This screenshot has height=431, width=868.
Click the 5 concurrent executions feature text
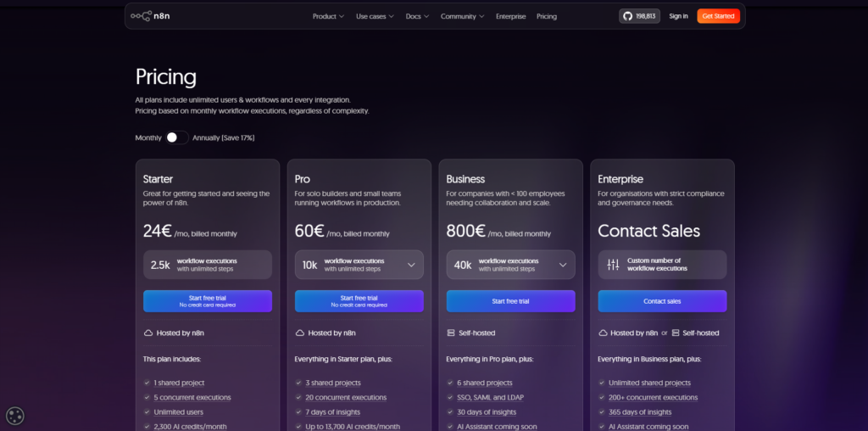[x=192, y=397]
